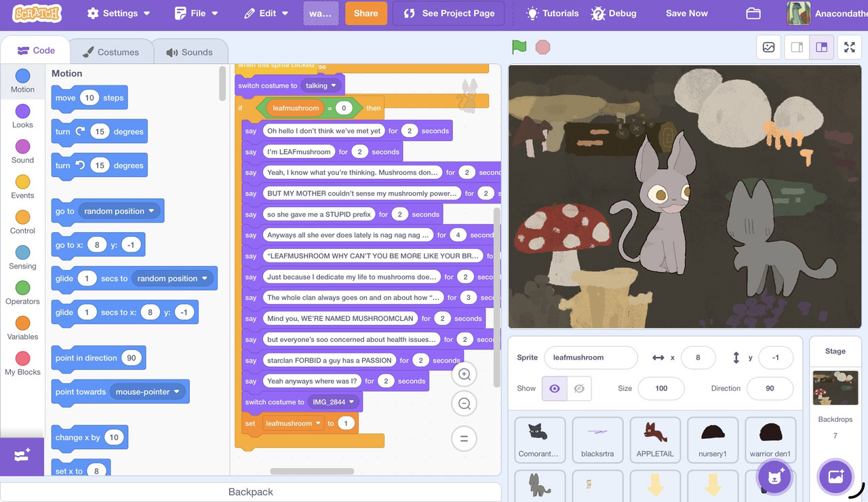Open glide block random position dropdown
The height and width of the screenshot is (502, 868).
(x=172, y=278)
